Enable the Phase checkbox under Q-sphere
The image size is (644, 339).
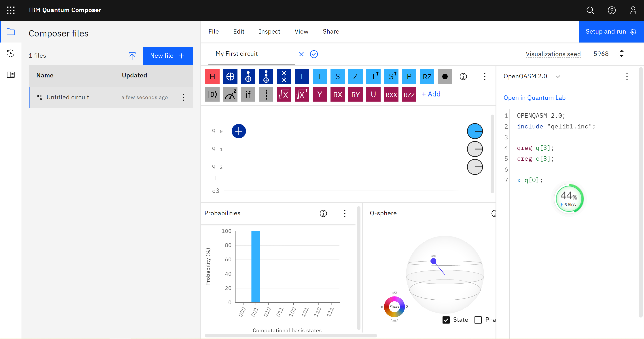[478, 320]
